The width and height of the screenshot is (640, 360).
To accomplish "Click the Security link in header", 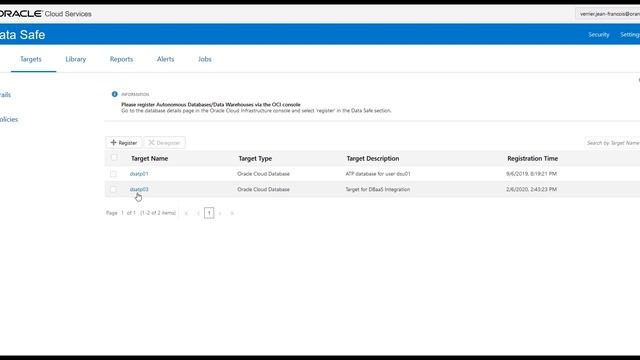I will (598, 35).
